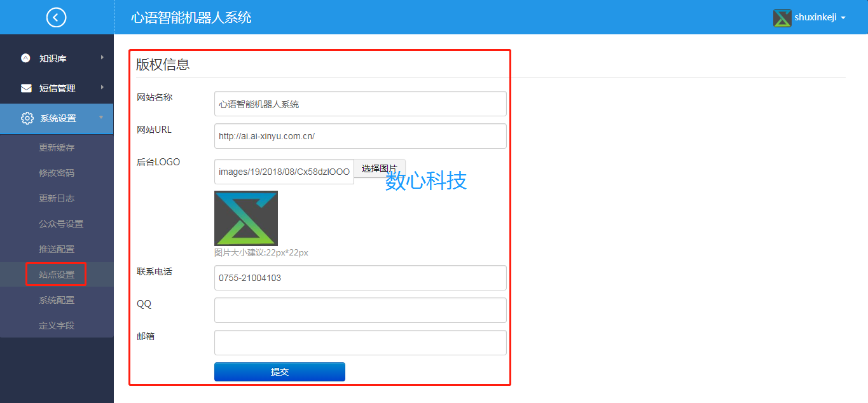Click the green logo icon beside shuxinkeji
The image size is (868, 403).
point(782,17)
